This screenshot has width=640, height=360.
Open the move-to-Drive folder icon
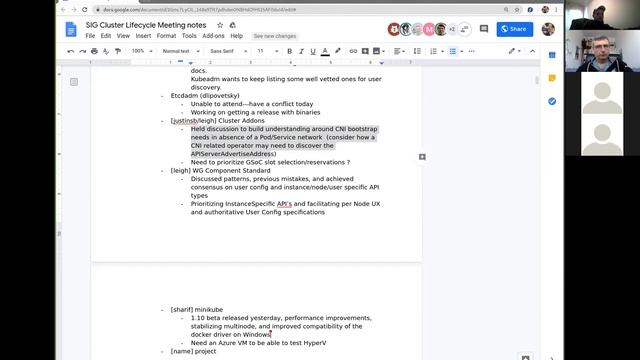pyautogui.click(x=233, y=25)
